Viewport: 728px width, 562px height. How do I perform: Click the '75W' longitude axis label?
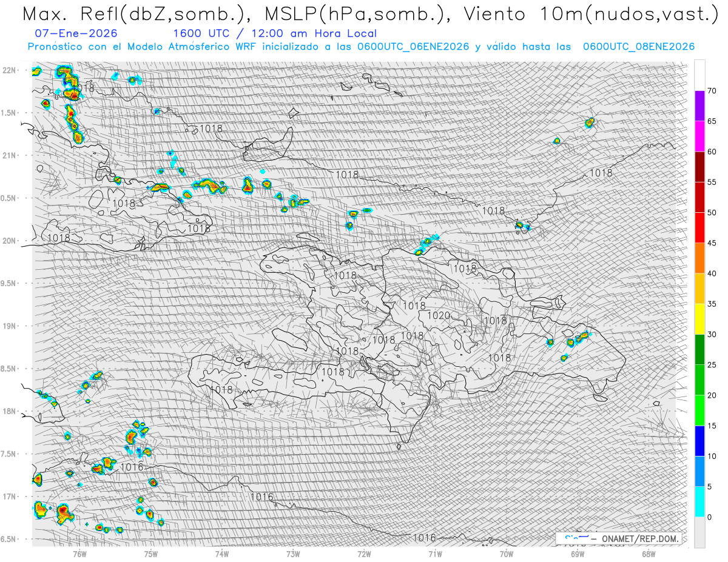click(x=150, y=554)
